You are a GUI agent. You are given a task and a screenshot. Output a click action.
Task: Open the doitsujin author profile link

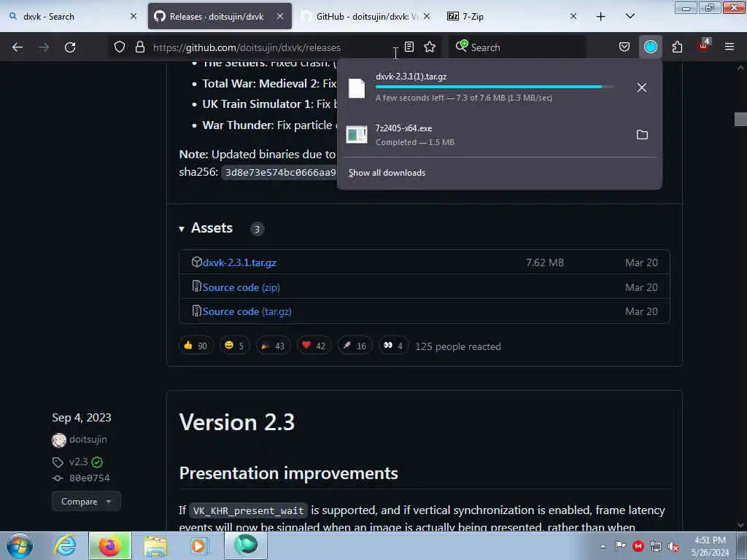coord(88,439)
